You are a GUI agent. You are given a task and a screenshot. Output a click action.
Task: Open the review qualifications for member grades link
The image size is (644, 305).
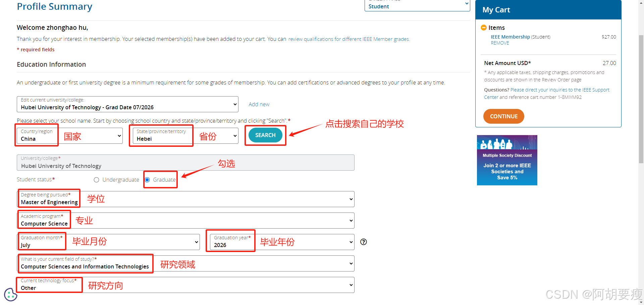[349, 39]
